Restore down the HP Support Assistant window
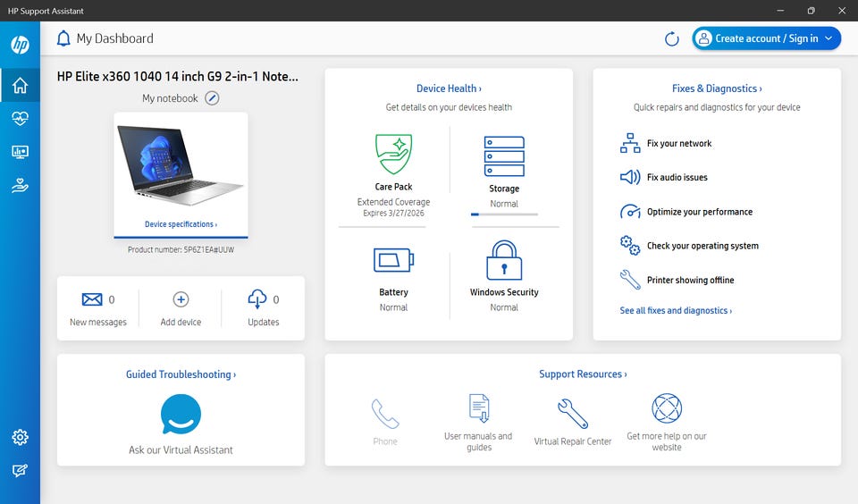 pyautogui.click(x=811, y=11)
